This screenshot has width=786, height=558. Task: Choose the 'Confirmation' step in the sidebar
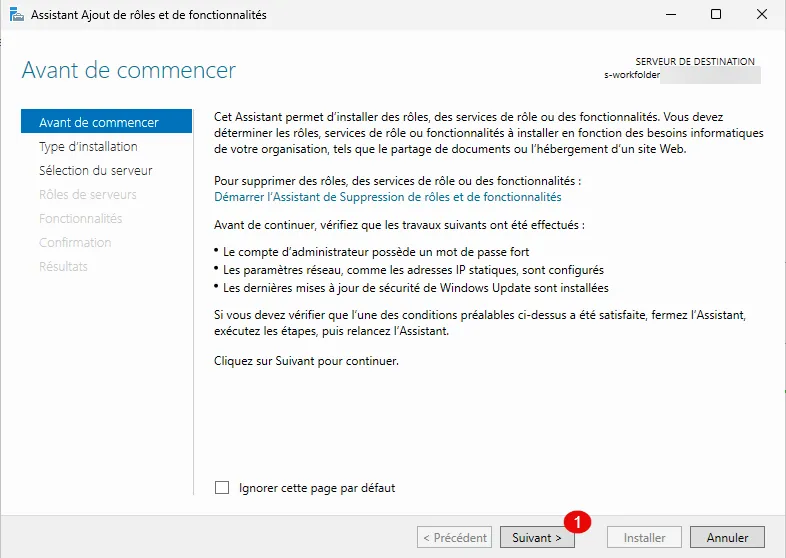point(75,243)
